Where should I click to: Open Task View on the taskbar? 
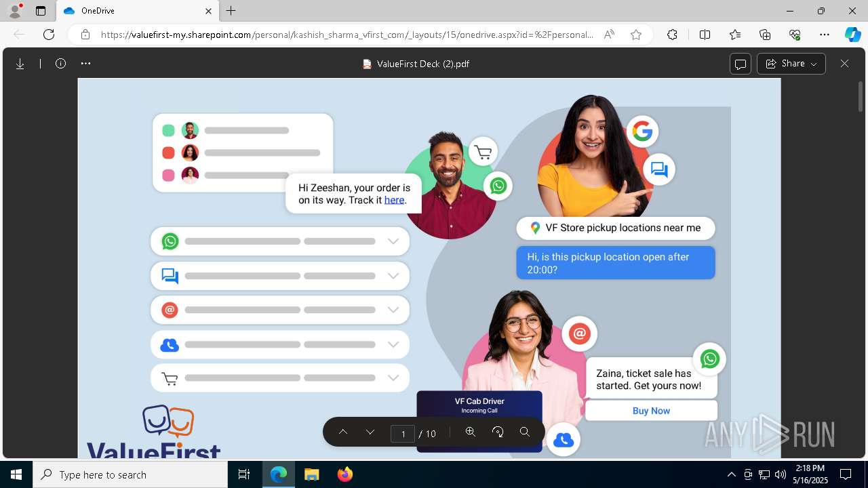click(x=244, y=474)
